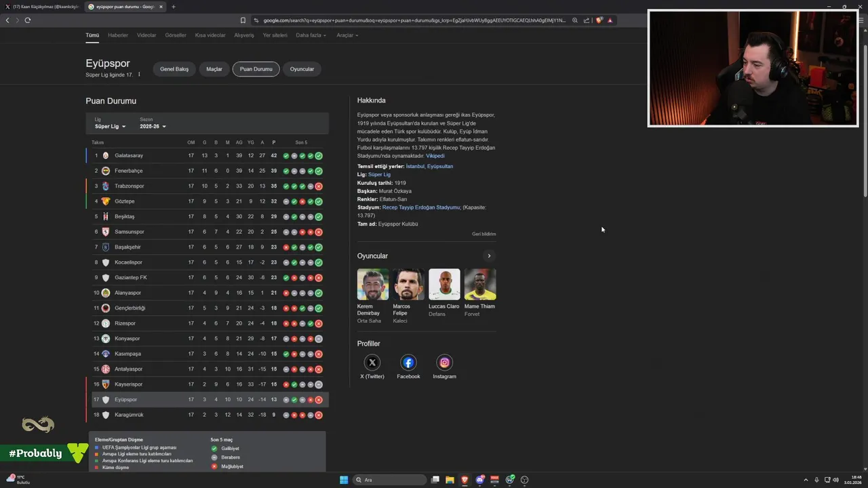The width and height of the screenshot is (868, 488).
Task: Open Süper Lig link in Hakkında
Action: point(379,174)
